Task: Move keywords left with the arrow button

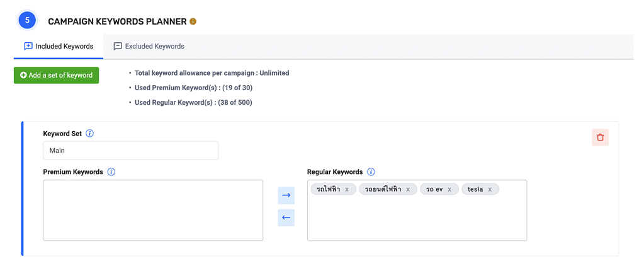Action: 286,218
